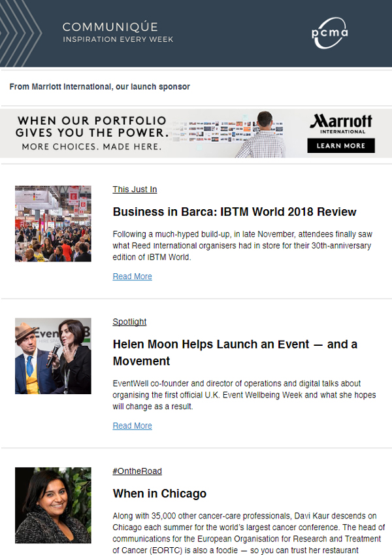The image size is (392, 555).
Task: Click the chevron arrows graphic in header
Action: [18, 33]
